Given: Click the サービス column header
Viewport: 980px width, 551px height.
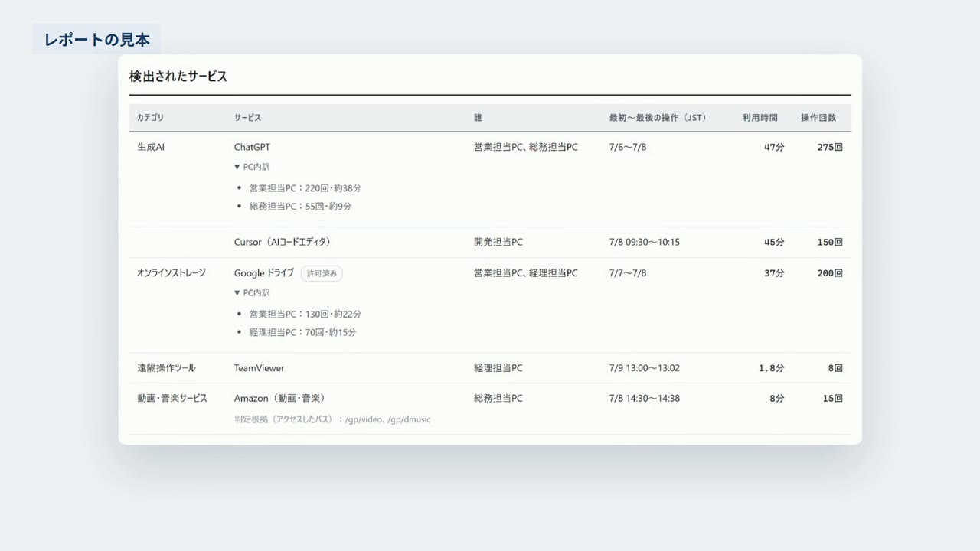Looking at the screenshot, I should pos(247,118).
